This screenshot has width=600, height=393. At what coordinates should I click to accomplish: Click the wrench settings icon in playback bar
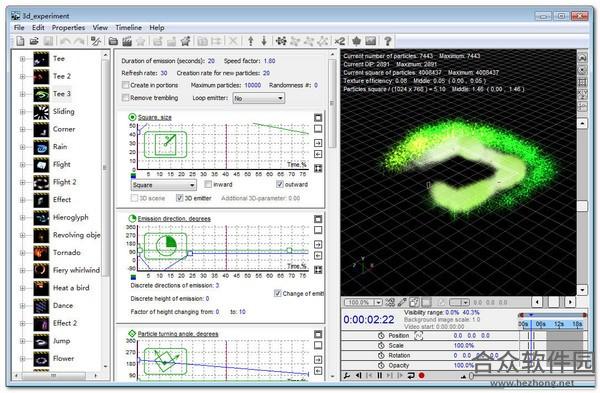[x=347, y=376]
